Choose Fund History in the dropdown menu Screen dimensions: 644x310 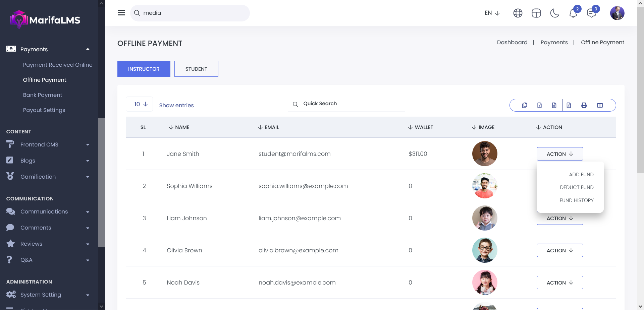576,200
